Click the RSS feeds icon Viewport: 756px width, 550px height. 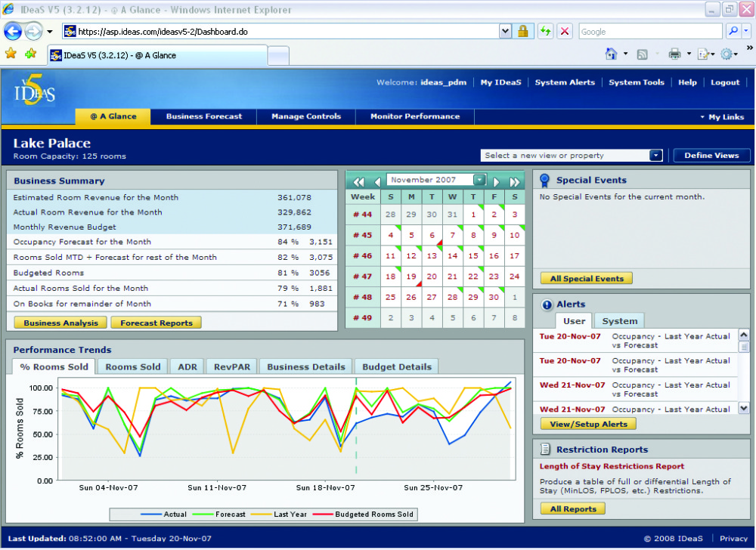(642, 54)
